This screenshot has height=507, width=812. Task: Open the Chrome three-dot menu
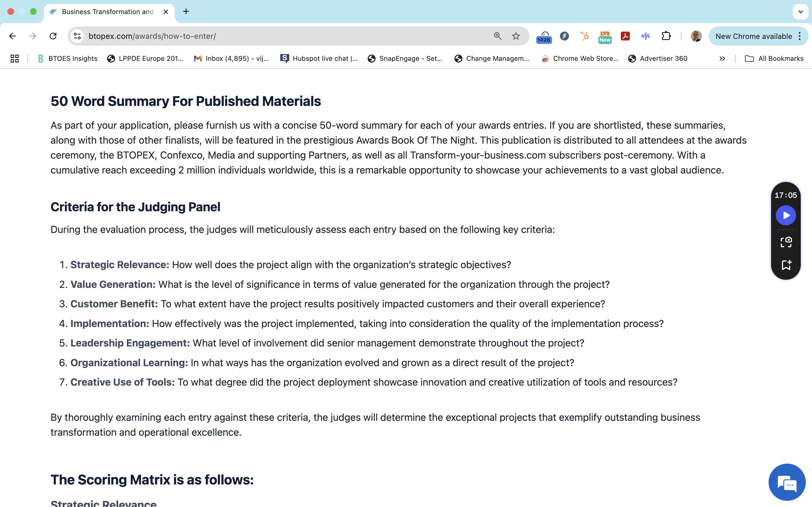point(800,36)
